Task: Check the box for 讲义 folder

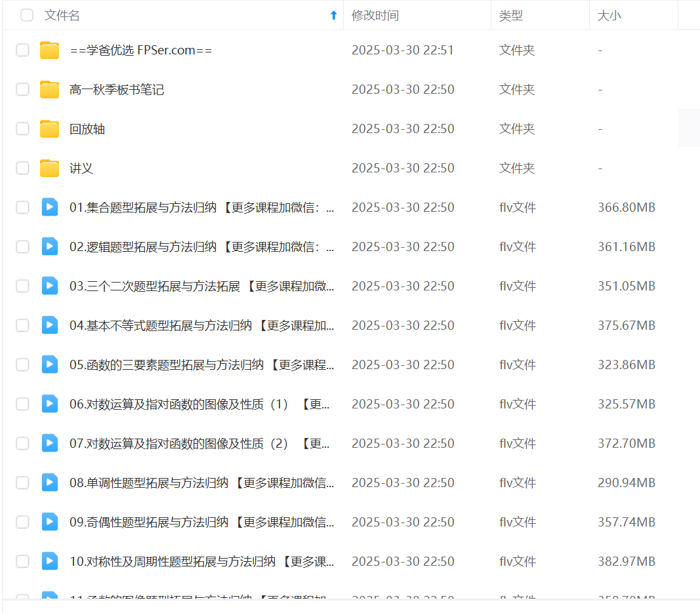Action: click(x=22, y=168)
